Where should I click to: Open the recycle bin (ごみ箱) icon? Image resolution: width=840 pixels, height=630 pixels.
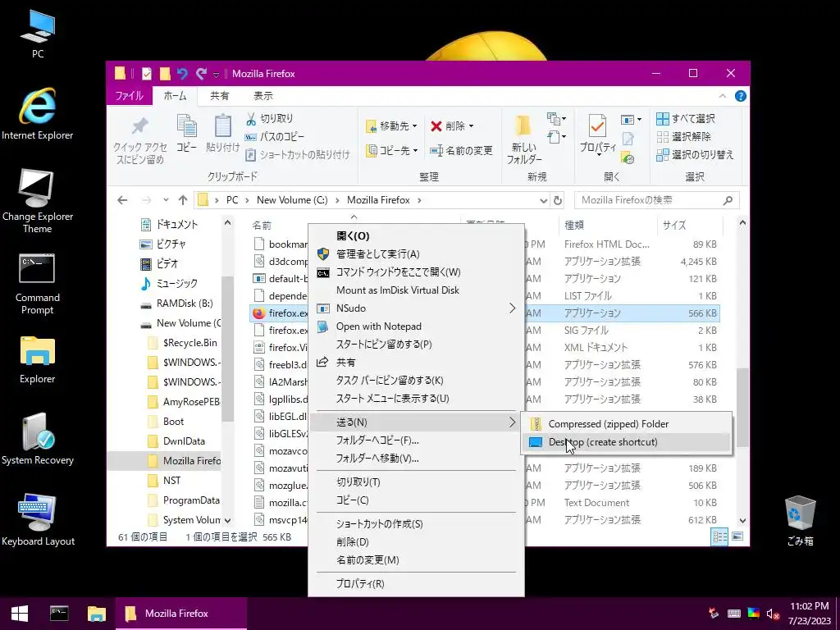tap(800, 521)
